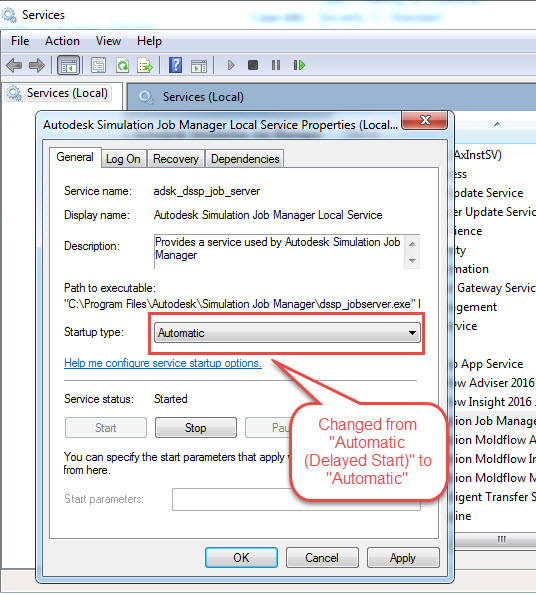Click the Apply button
Viewport: 536px width, 594px height.
(x=403, y=558)
